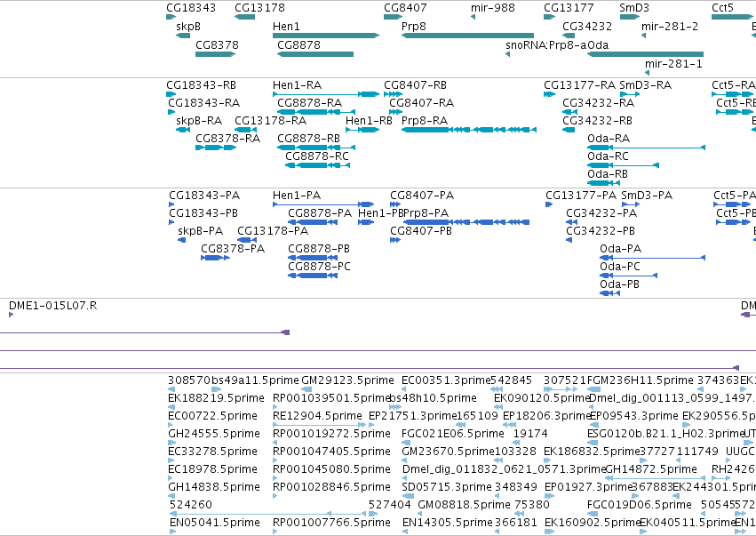756x536 pixels.
Task: Click the GM08818.5prime EST label
Action: pos(464,505)
